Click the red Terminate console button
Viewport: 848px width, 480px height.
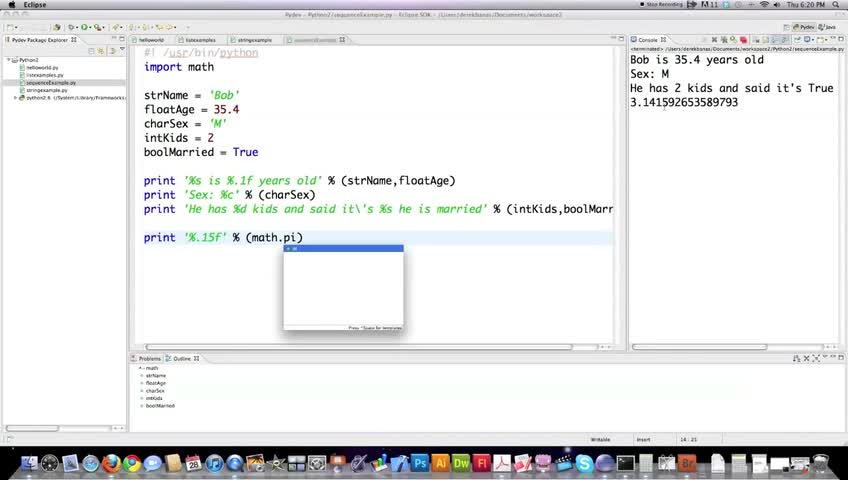(x=744, y=40)
